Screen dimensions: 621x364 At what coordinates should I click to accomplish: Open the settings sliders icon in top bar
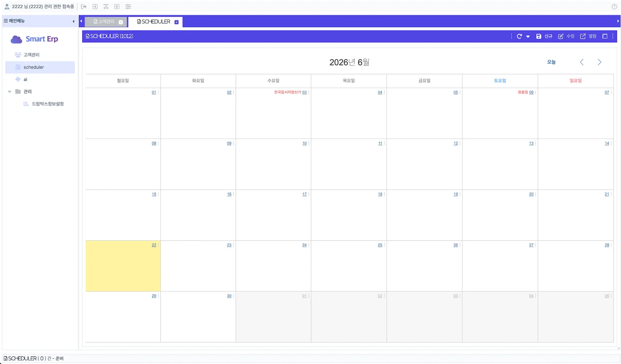[x=128, y=7]
